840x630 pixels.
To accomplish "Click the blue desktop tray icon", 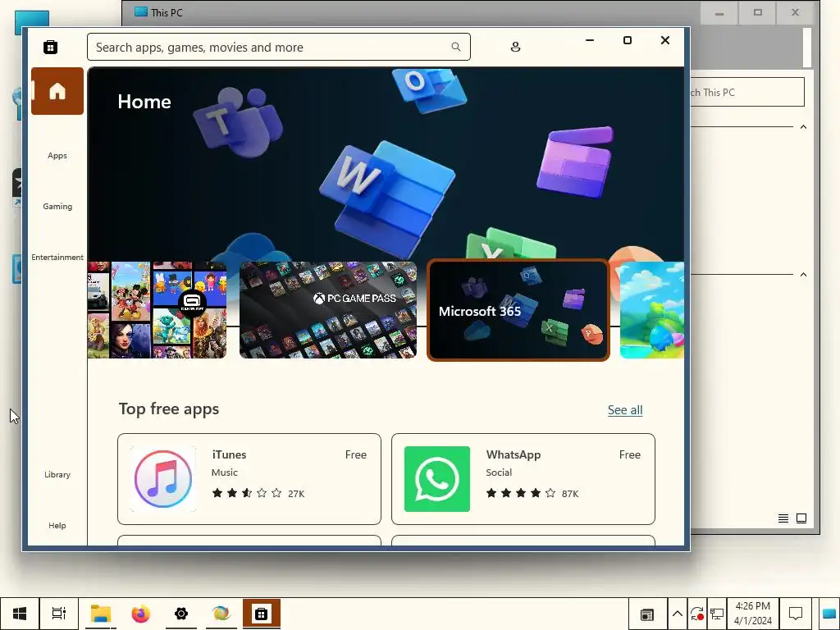I will [830, 614].
